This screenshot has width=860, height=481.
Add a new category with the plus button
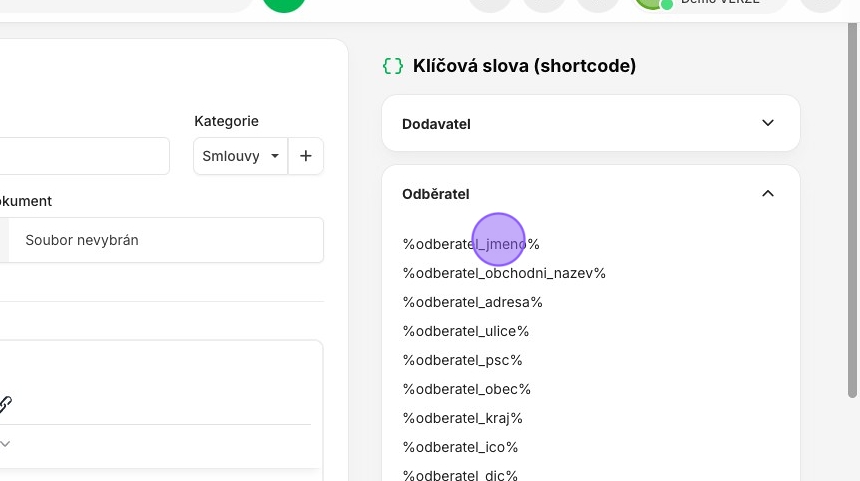(306, 156)
